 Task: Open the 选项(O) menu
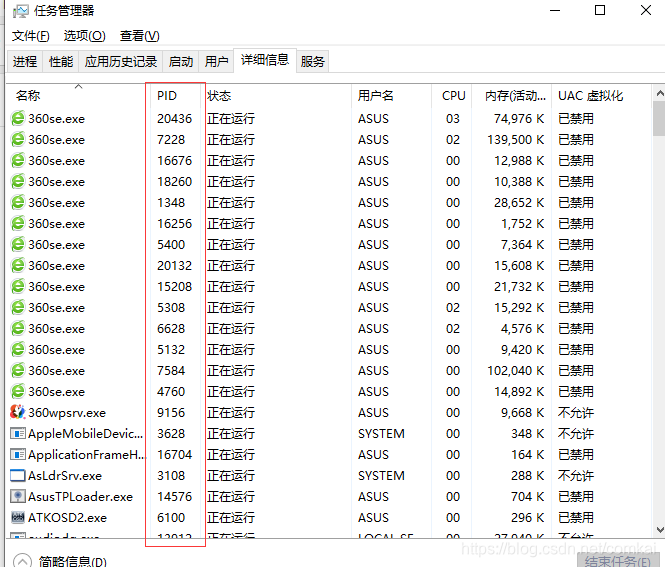(84, 36)
